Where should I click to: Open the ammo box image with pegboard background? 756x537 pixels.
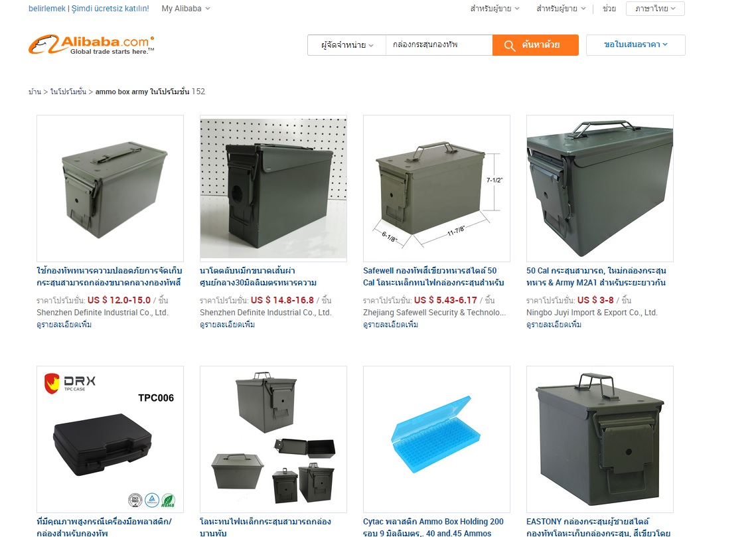click(x=273, y=189)
